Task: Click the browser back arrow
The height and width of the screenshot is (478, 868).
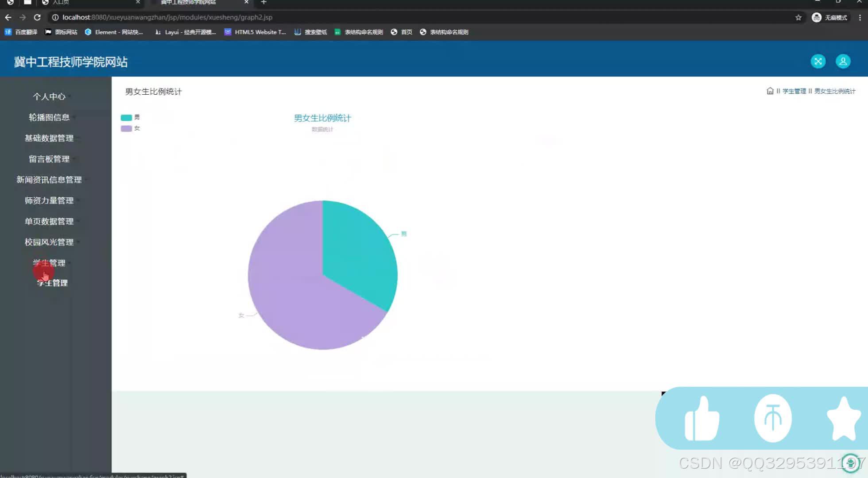Action: pyautogui.click(x=8, y=17)
